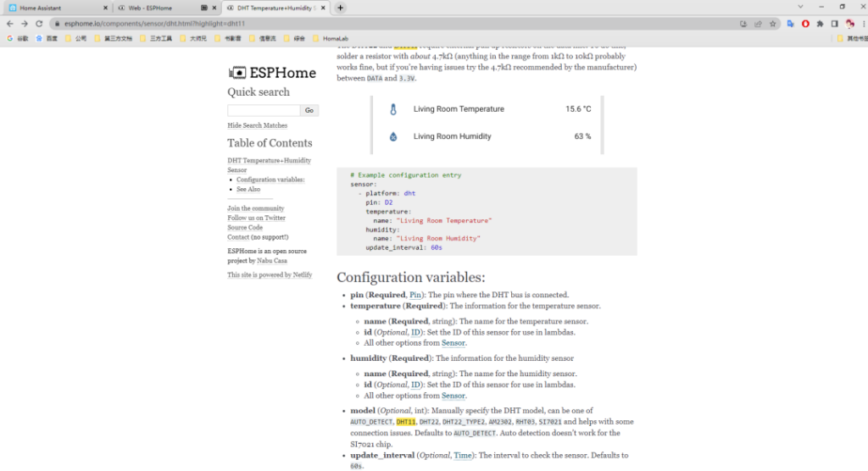Click the ESPHome logo heading
Screen dimensions: 868x471
tap(272, 73)
